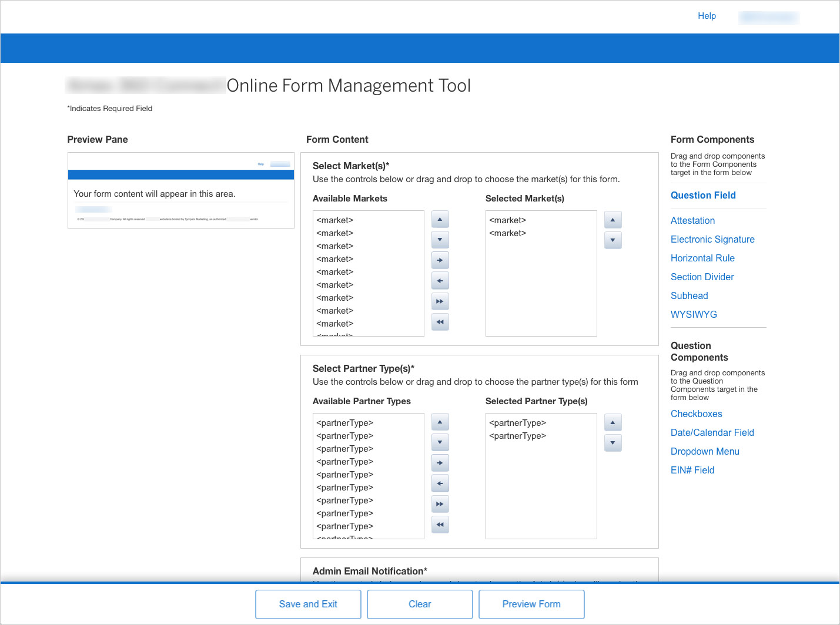This screenshot has width=840, height=625.
Task: Pick the Dropdown Menu question component
Action: (705, 452)
